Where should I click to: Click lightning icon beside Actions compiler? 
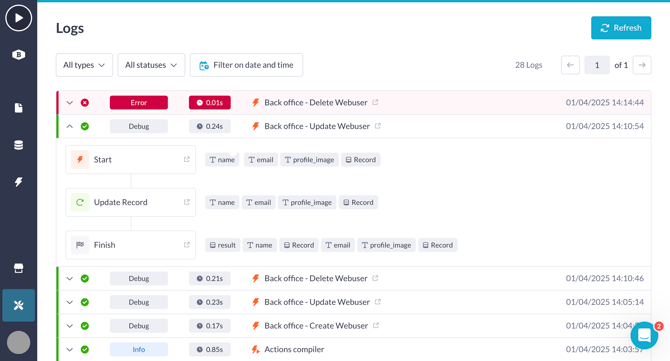pyautogui.click(x=256, y=349)
